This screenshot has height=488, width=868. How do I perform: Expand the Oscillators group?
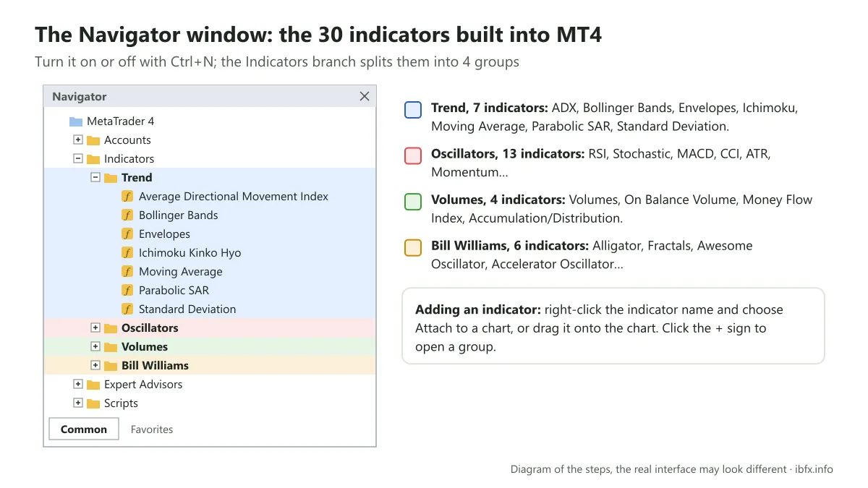[95, 328]
